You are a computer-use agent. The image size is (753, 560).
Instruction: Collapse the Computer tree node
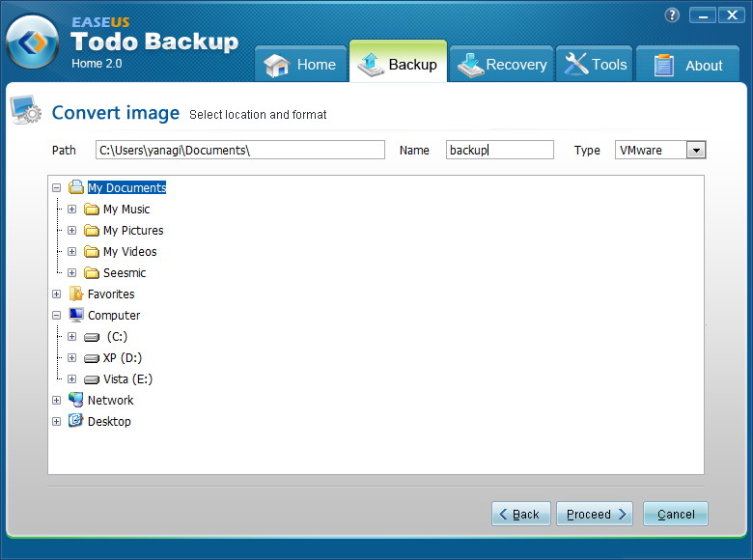tap(57, 315)
